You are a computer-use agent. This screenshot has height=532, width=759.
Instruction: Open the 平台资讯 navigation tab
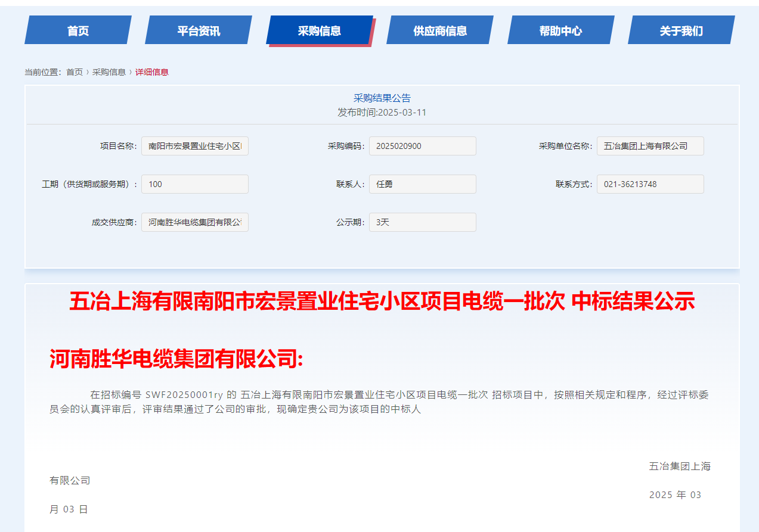click(197, 30)
